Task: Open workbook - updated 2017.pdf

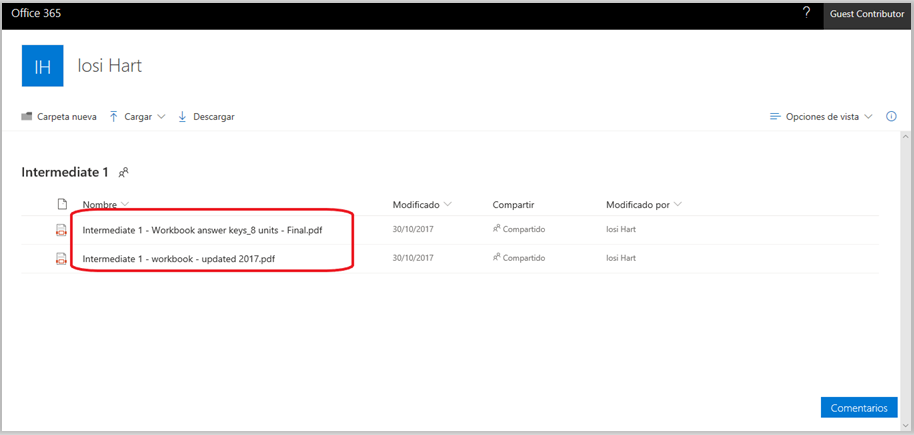Action: [x=179, y=259]
